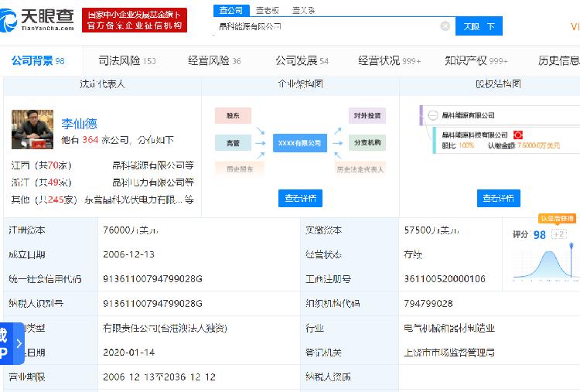Open the 公司背景 98 tab
The image size is (580, 392).
coord(38,60)
